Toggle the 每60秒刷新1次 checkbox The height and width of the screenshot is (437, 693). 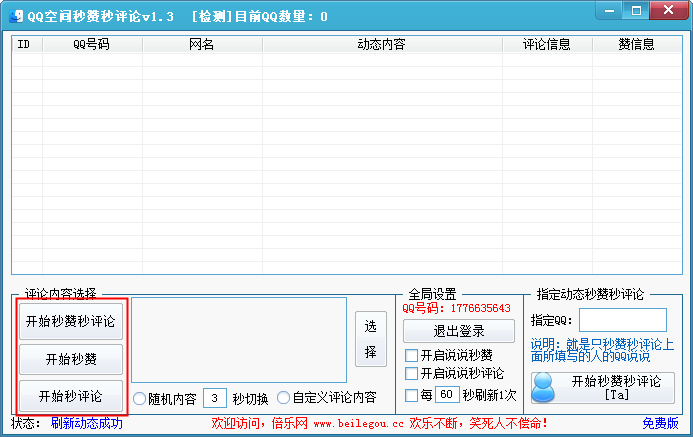coord(411,395)
